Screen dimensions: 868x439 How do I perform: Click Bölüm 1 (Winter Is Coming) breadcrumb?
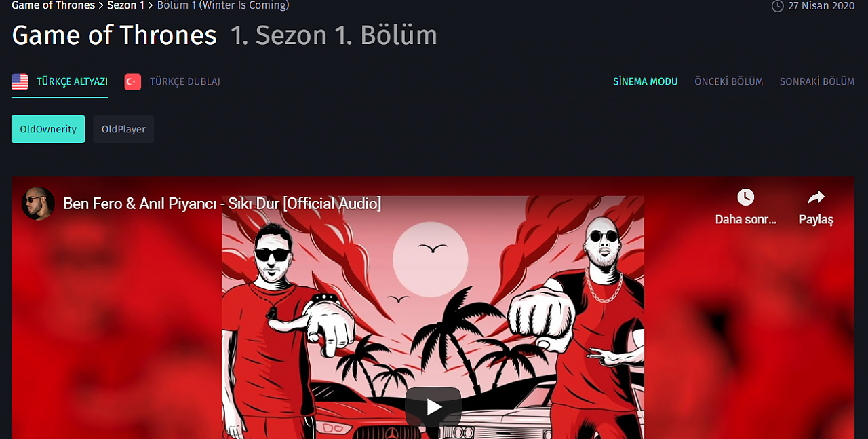click(223, 5)
